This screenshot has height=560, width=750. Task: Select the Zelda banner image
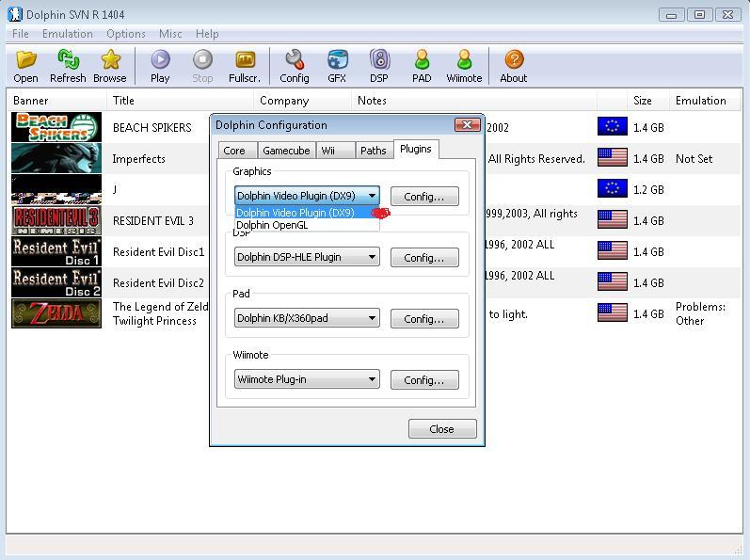click(56, 313)
